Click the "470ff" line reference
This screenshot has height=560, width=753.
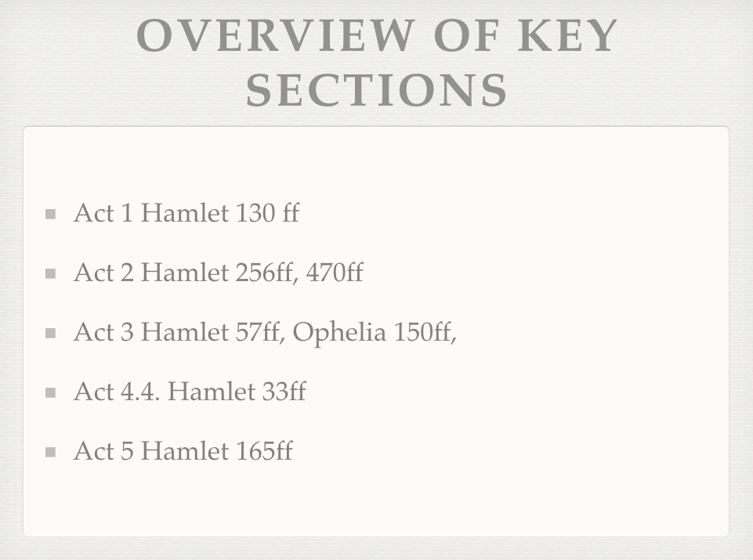334,273
